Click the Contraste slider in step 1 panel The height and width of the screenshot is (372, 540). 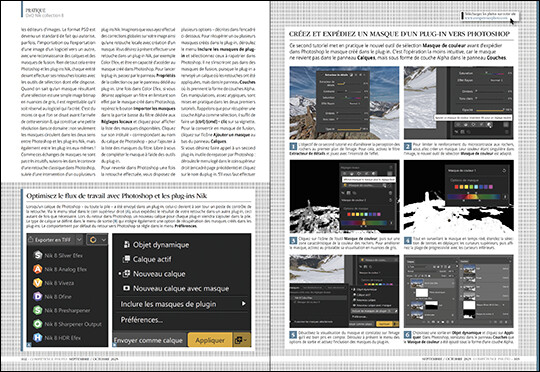348,91
